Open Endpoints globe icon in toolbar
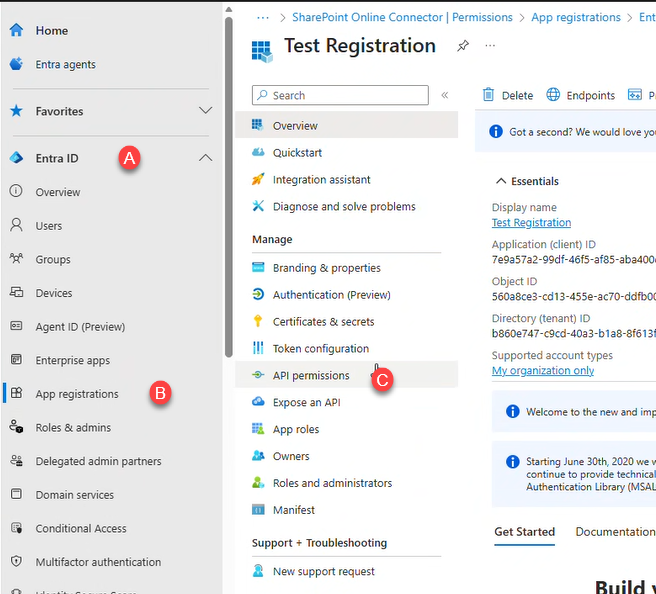Viewport: 656px width, 594px height. (553, 95)
